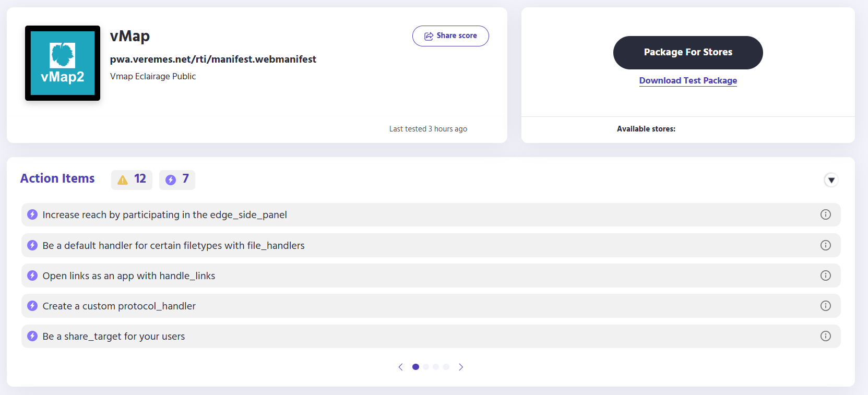The image size is (868, 395).
Task: Collapse the Action Items section arrow
Action: click(x=831, y=180)
